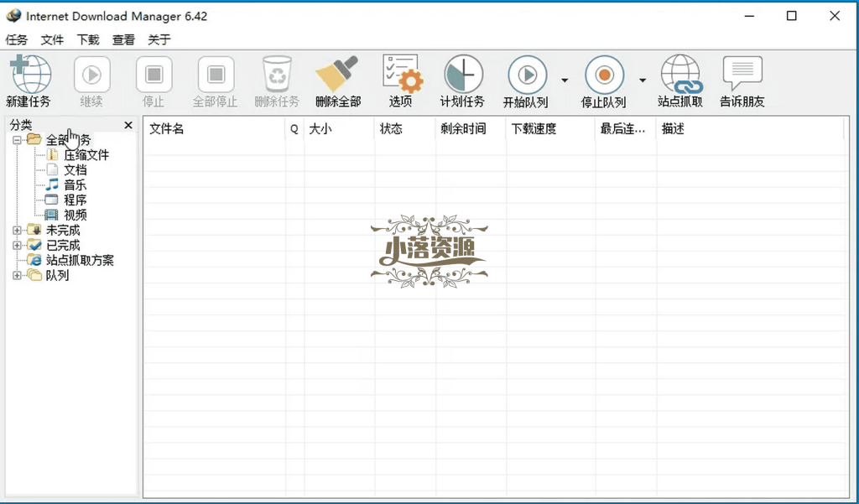Click the 删除全部 broom icon
The height and width of the screenshot is (504, 859).
point(337,74)
